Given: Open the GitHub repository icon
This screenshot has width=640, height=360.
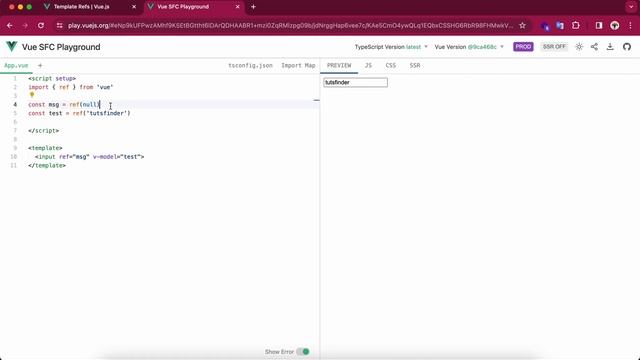Looking at the screenshot, I should click(627, 47).
